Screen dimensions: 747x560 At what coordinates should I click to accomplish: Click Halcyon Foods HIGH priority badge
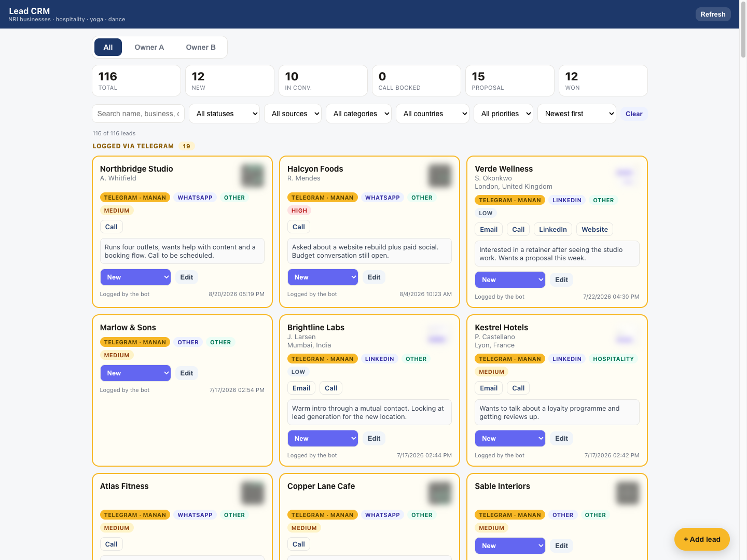(x=299, y=211)
